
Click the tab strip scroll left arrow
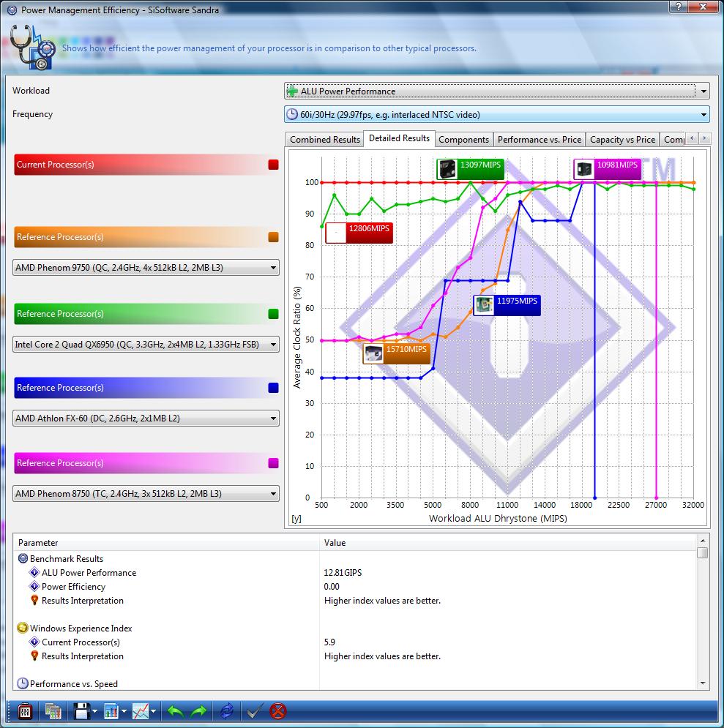(692, 138)
